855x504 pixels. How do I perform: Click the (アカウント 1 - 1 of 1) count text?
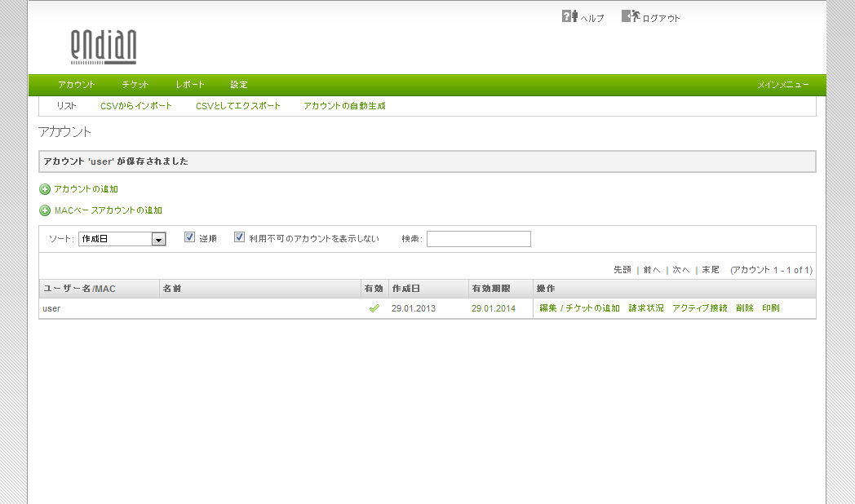[x=772, y=270]
